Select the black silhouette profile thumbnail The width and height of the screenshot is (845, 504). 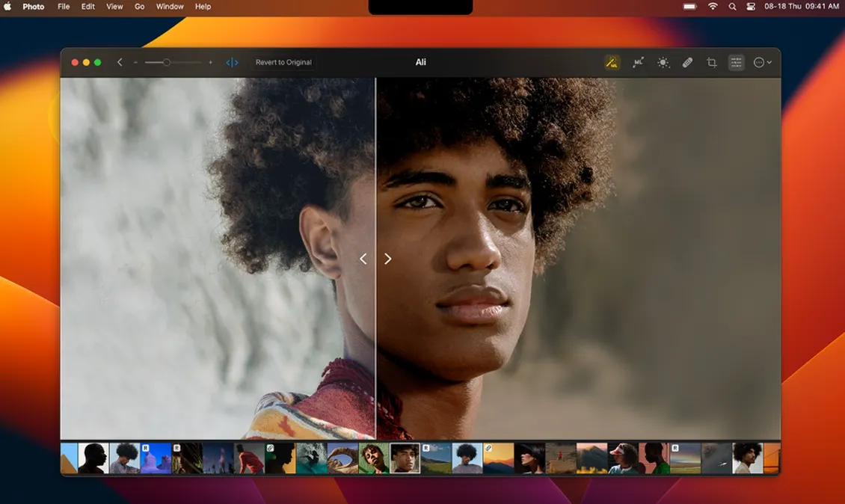[x=93, y=458]
